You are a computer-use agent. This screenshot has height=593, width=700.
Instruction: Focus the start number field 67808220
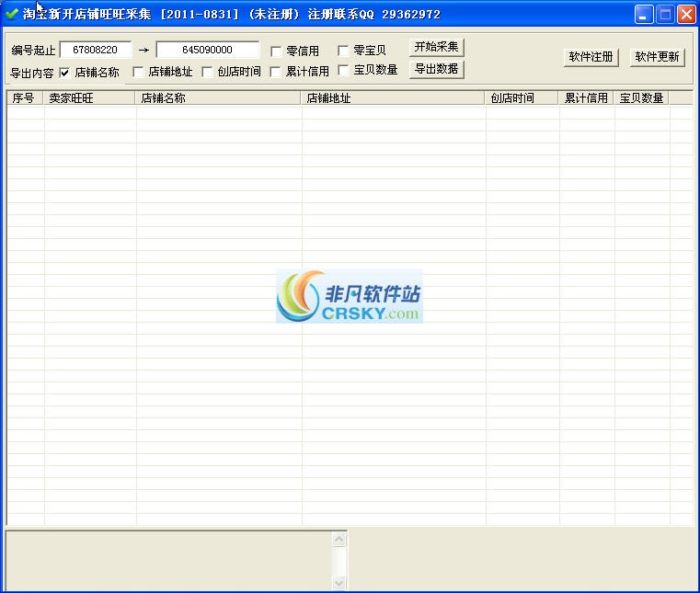pyautogui.click(x=96, y=50)
